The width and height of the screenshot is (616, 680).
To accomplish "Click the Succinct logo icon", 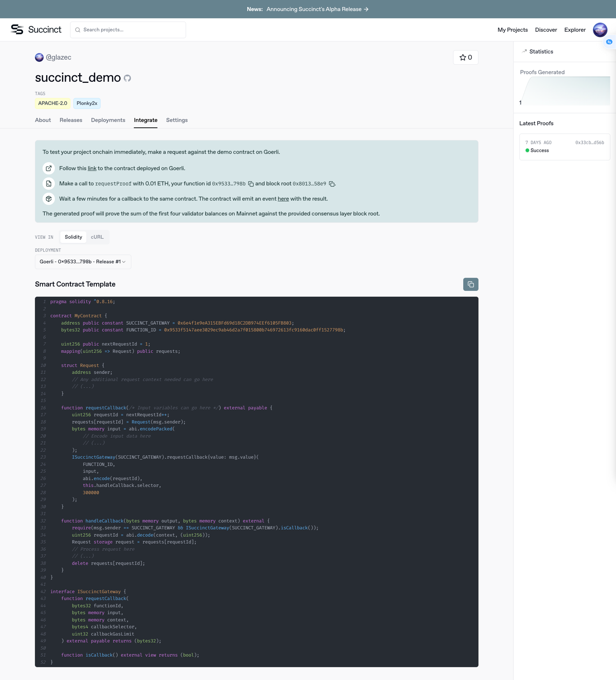I will (x=17, y=30).
